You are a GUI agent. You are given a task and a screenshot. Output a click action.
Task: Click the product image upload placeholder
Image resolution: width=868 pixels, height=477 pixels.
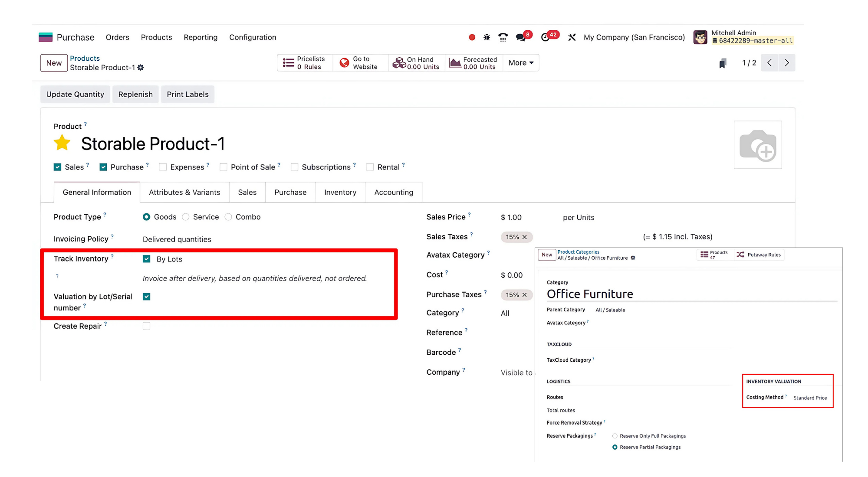click(x=757, y=145)
